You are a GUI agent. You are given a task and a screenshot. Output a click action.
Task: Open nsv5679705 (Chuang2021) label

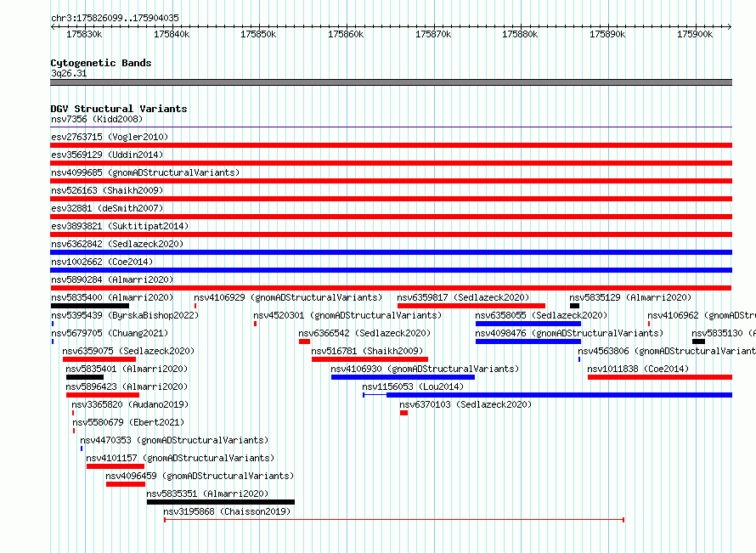pyautogui.click(x=110, y=333)
